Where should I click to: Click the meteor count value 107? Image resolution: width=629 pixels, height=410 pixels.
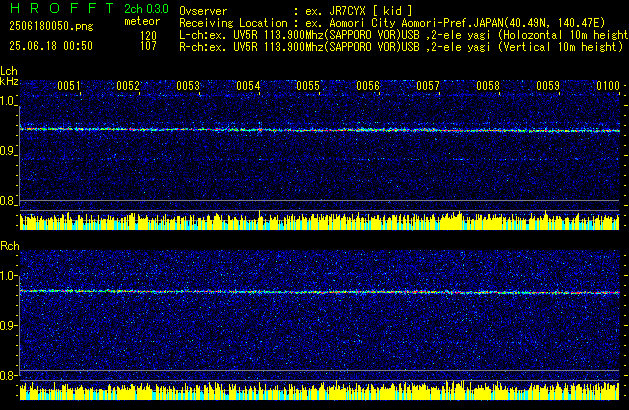coord(148,46)
